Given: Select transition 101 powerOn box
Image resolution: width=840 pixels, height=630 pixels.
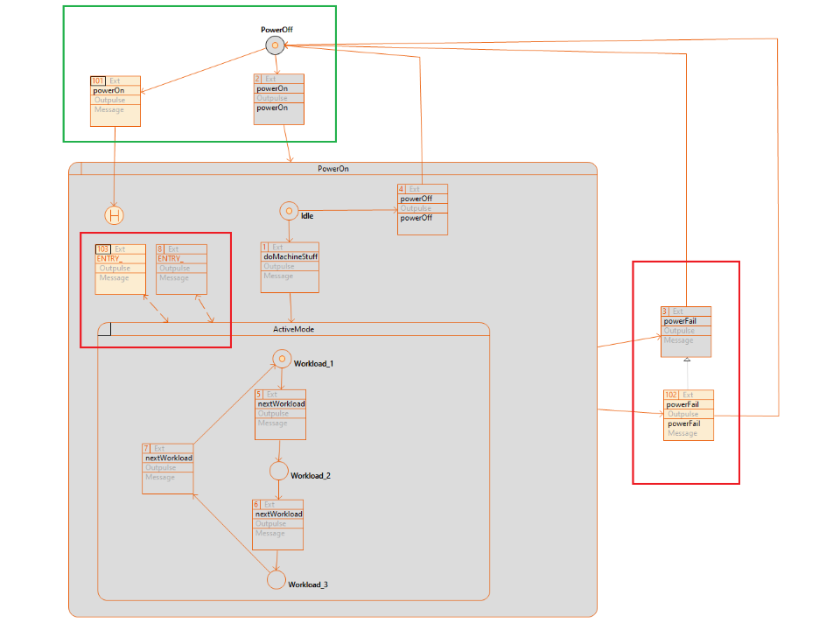Looking at the screenshot, I should tap(115, 101).
